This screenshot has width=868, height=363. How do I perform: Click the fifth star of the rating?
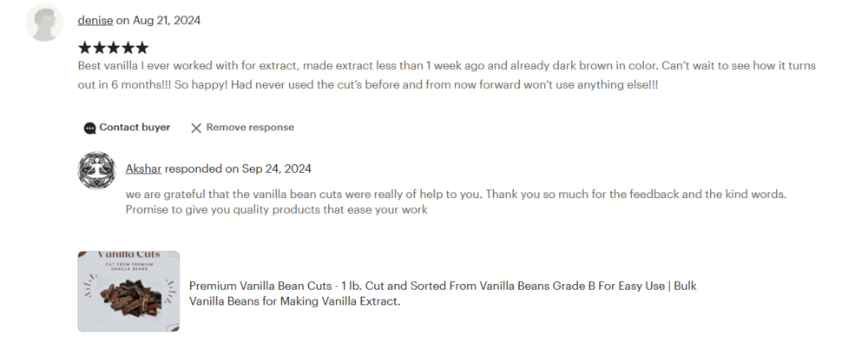pos(141,48)
